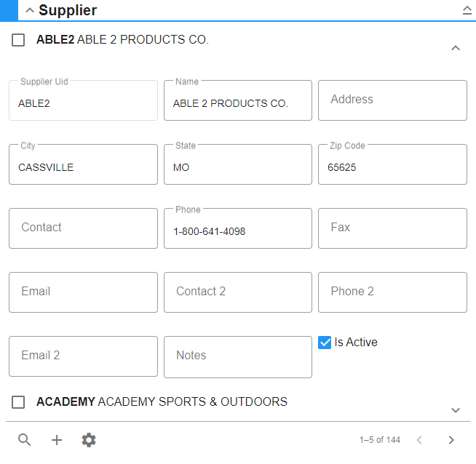Expand the ACADEMY supplier record
This screenshot has height=464, width=476.
click(x=456, y=410)
